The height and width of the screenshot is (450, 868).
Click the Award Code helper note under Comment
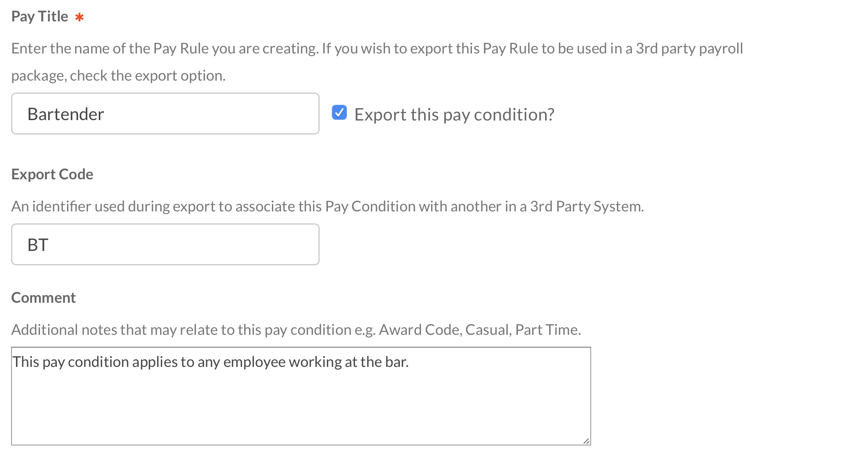coord(296,329)
